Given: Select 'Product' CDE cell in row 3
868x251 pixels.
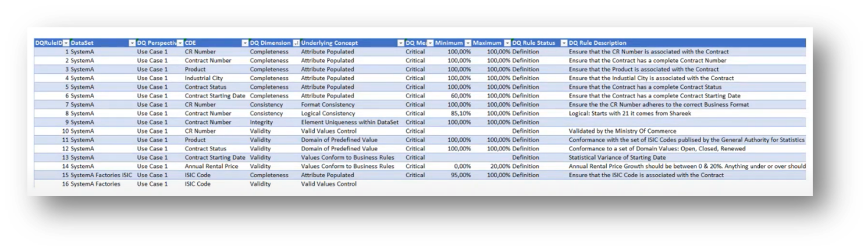Looking at the screenshot, I should coord(195,69).
